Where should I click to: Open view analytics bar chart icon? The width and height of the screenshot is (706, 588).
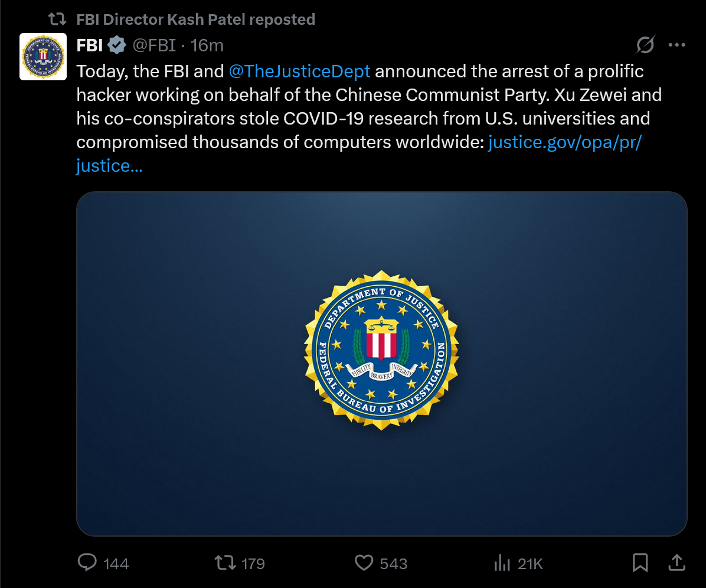coord(502,563)
